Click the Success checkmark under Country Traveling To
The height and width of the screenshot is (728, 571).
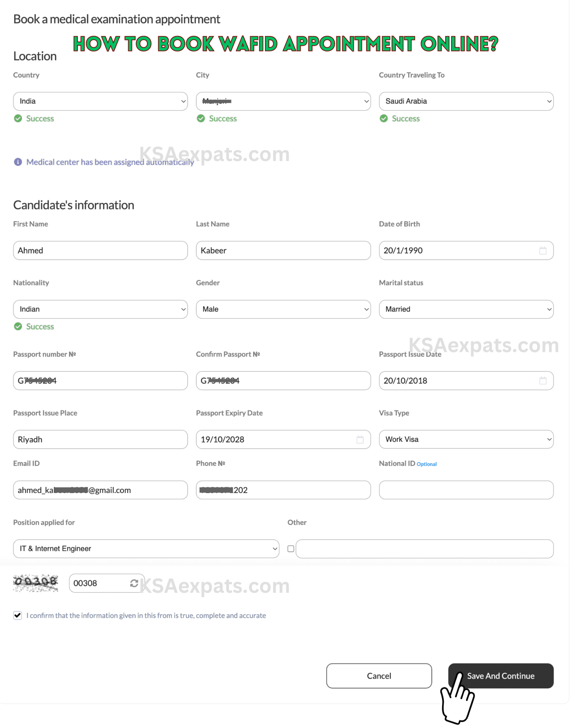click(384, 118)
